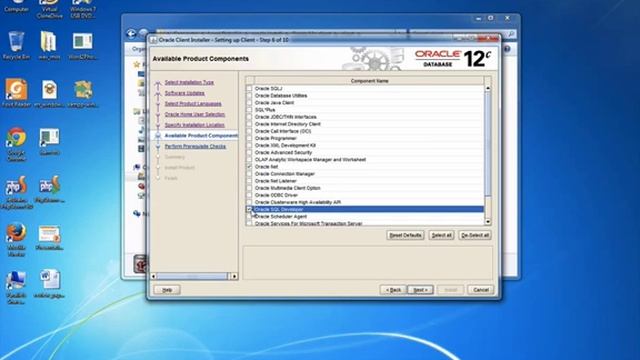Click the Help button
The image size is (640, 360).
pos(167,290)
